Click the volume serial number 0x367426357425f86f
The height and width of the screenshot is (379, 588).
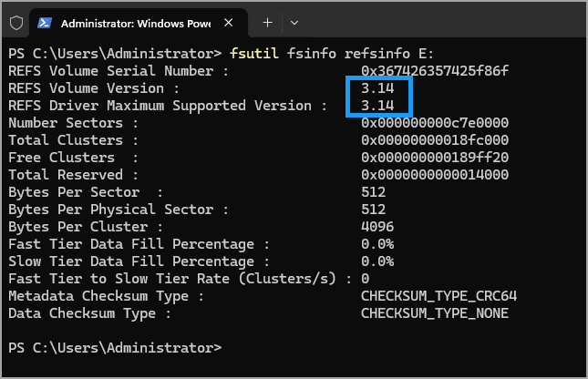tap(435, 70)
